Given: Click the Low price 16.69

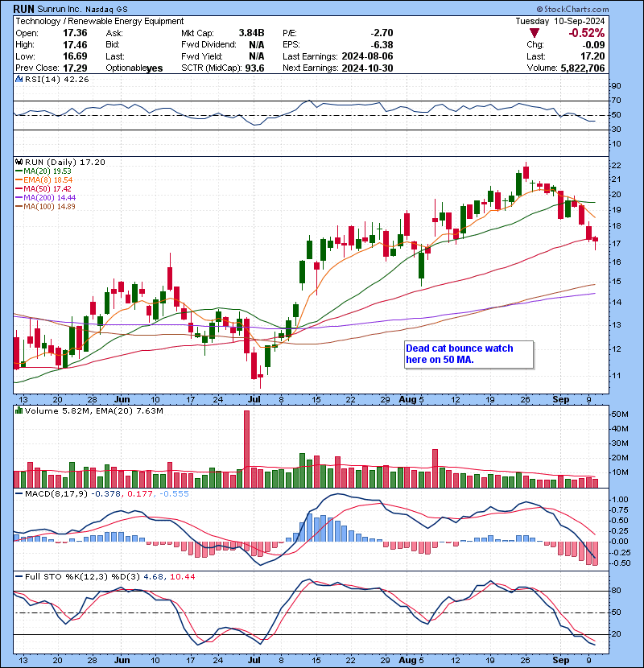Looking at the screenshot, I should pos(75,56).
